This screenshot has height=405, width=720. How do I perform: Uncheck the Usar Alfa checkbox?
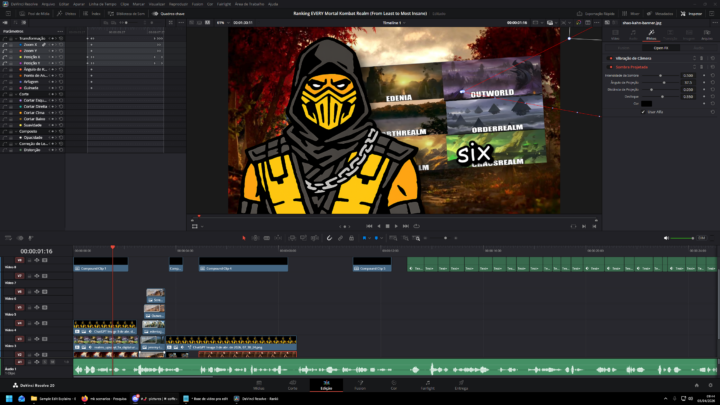(643, 112)
